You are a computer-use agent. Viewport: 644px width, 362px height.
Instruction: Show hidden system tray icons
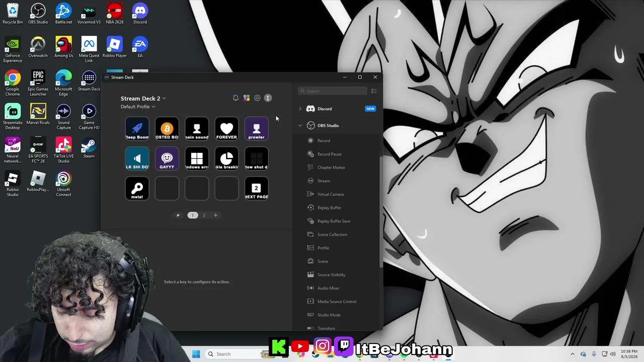click(572, 354)
